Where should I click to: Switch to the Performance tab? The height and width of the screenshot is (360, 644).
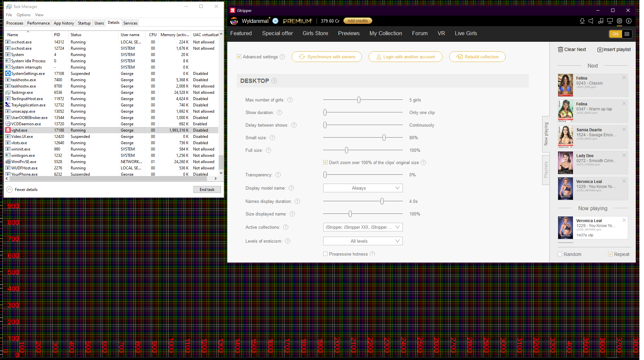38,23
